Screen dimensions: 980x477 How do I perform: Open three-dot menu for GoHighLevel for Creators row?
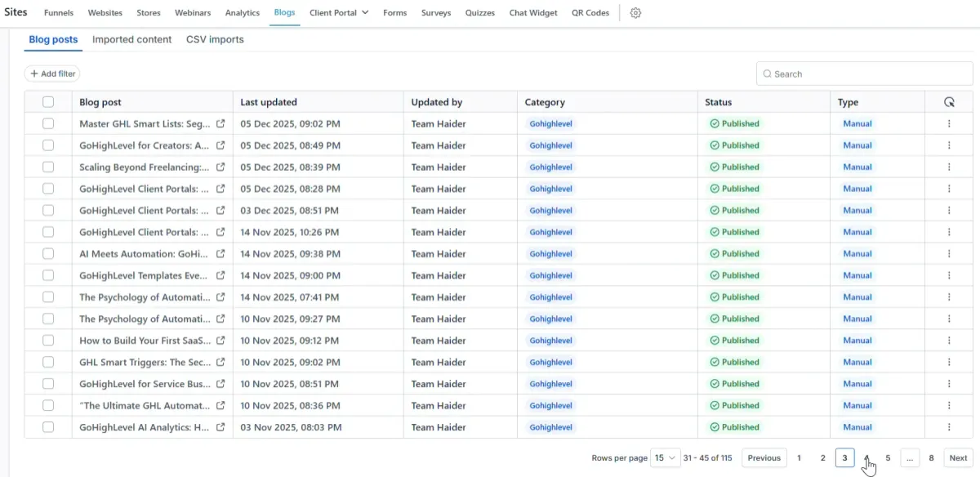(949, 145)
